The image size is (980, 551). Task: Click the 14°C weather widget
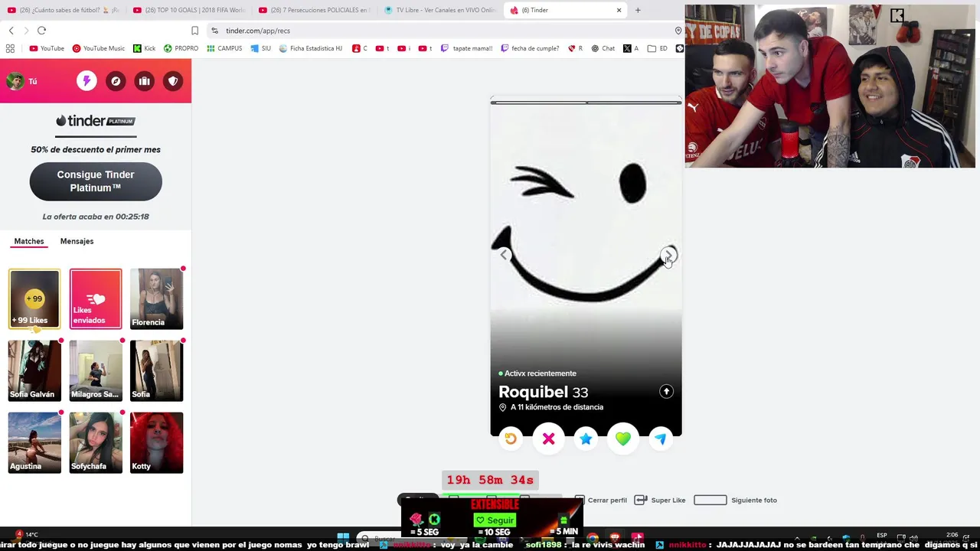point(26,535)
